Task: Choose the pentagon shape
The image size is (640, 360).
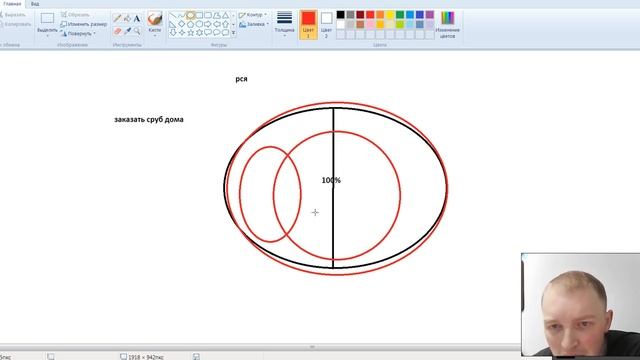Action: point(191,24)
